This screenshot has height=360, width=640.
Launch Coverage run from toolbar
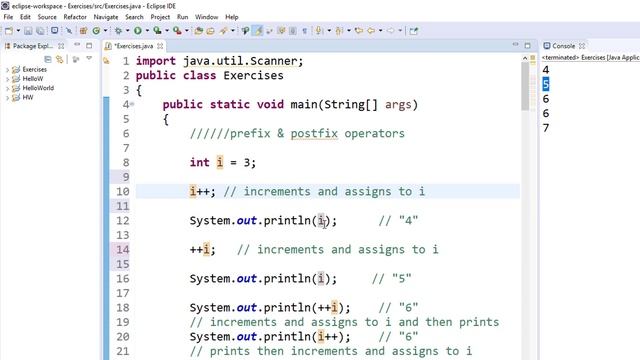[157, 31]
